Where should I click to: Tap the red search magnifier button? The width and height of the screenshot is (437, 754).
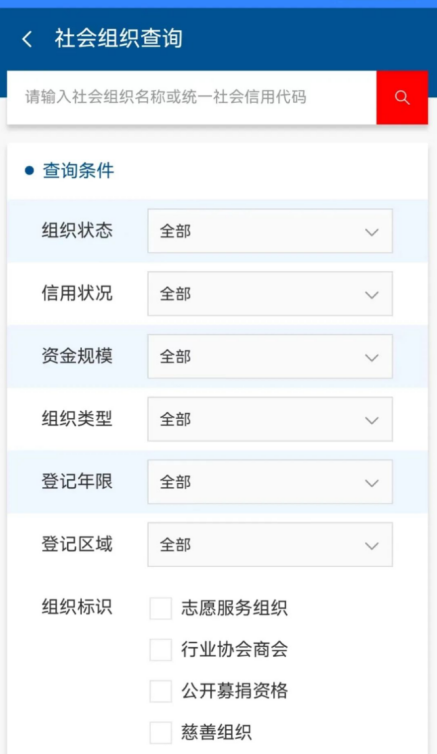[x=402, y=98]
